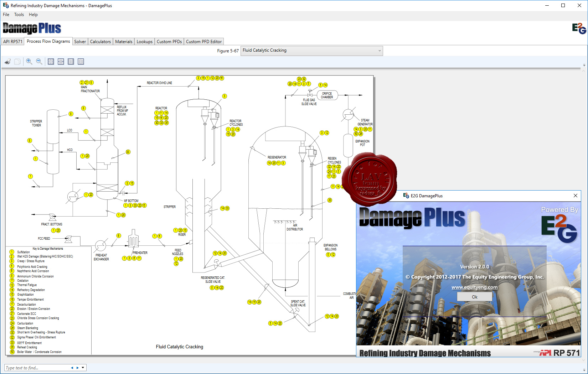588x374 pixels.
Task: Click the ORIFICE CHAMBER label
Action: 327,95
